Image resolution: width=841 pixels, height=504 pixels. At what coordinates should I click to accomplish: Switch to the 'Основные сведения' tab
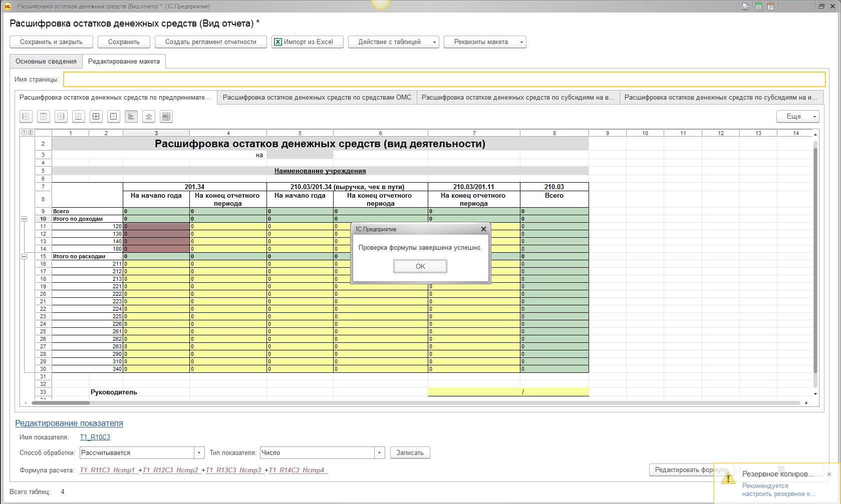click(46, 62)
